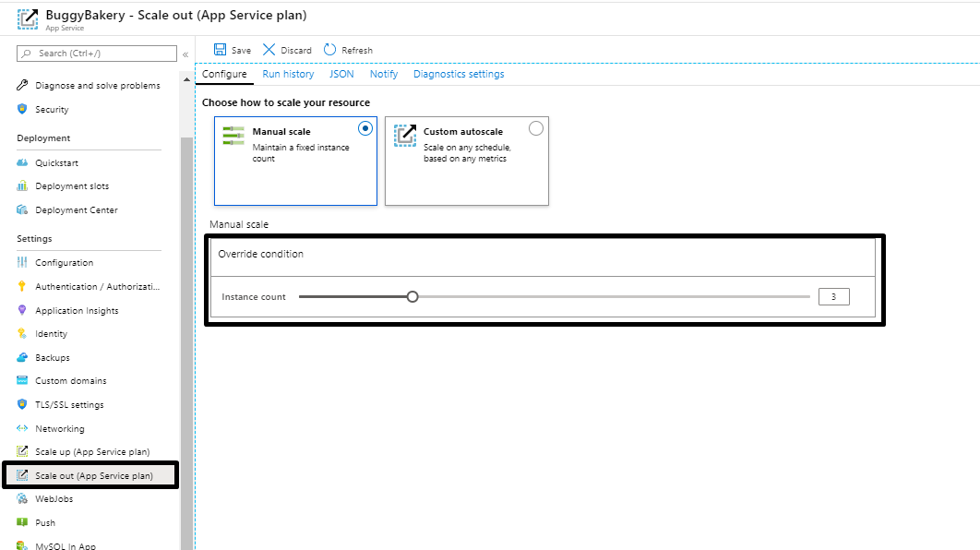Click the Backups cloud icon

[x=22, y=357]
